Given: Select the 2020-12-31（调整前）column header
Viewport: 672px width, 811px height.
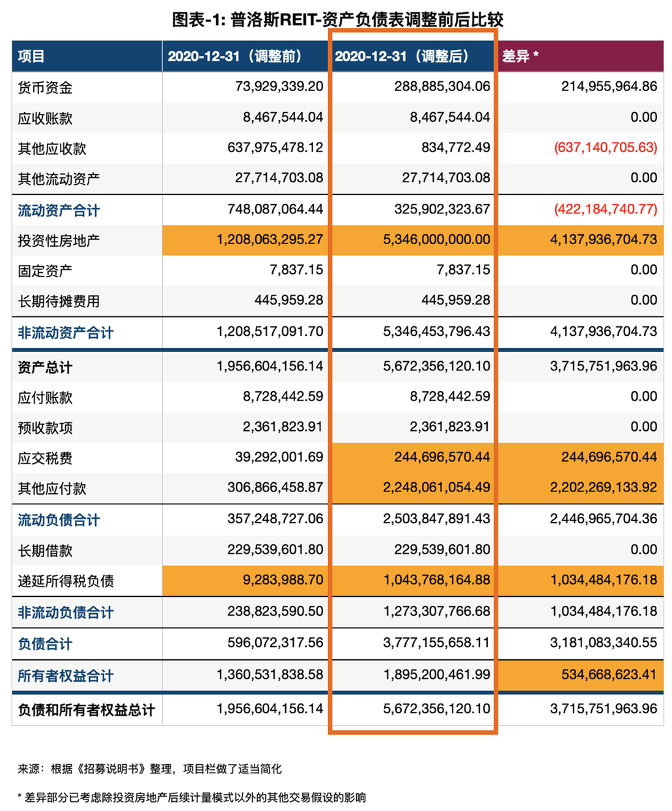Looking at the screenshot, I should (237, 57).
